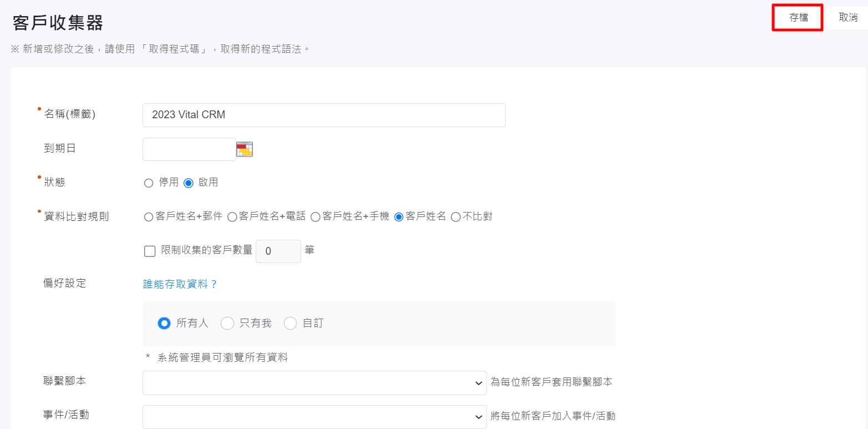868x429 pixels.
Task: Open the expiry date calendar picker icon
Action: click(x=245, y=149)
